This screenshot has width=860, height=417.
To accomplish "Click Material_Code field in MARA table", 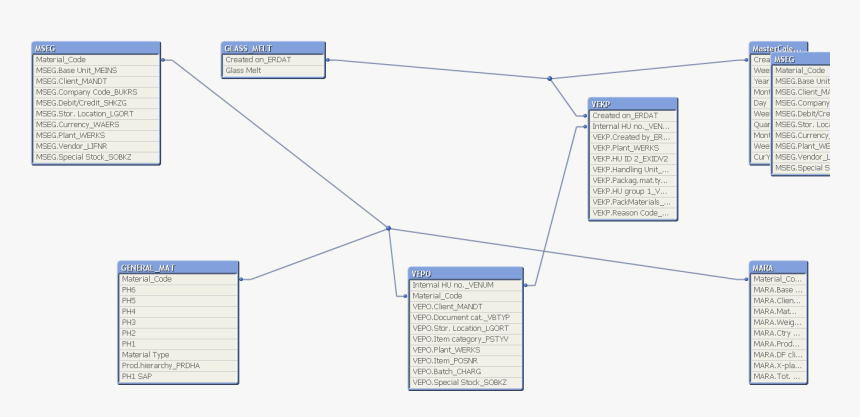I will (x=777, y=279).
